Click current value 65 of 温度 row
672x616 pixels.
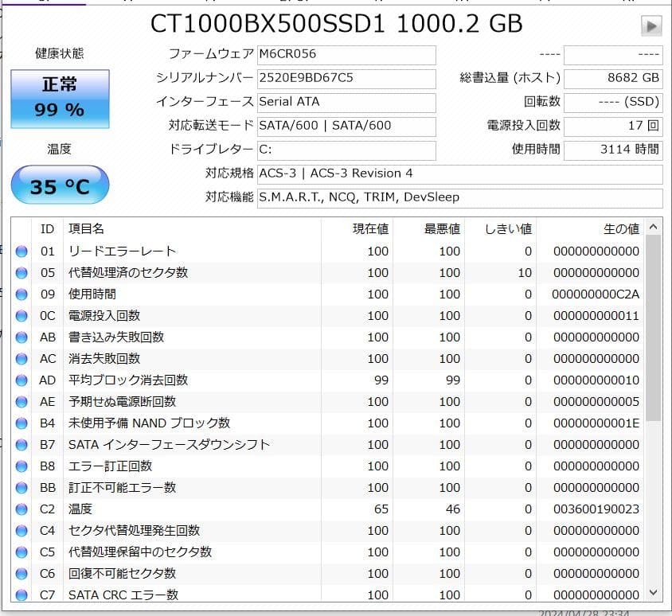381,509
